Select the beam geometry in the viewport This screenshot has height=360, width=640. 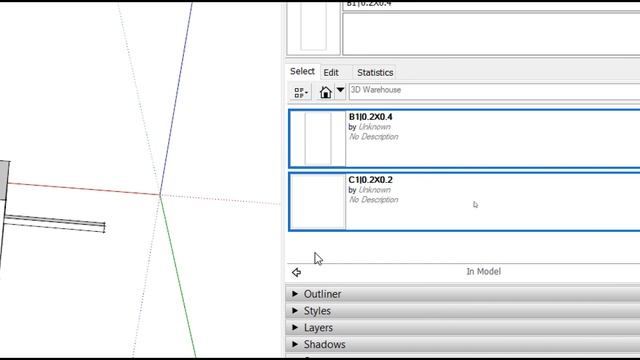point(54,224)
